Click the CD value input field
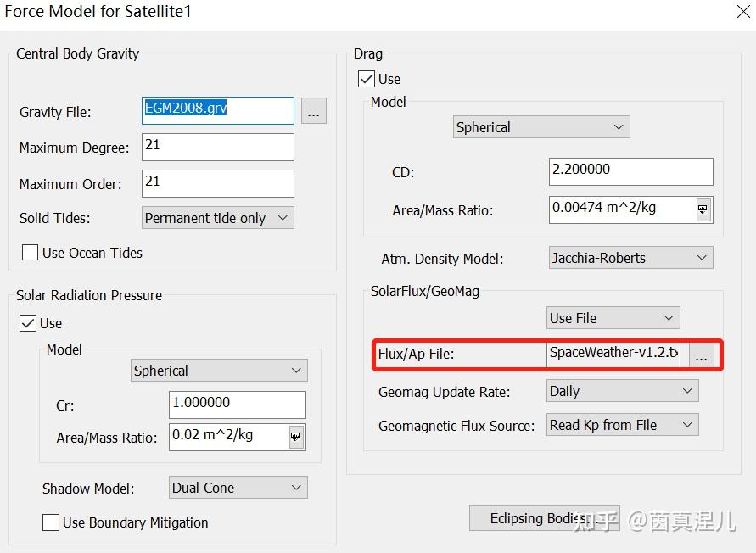The width and height of the screenshot is (756, 553). pyautogui.click(x=630, y=171)
